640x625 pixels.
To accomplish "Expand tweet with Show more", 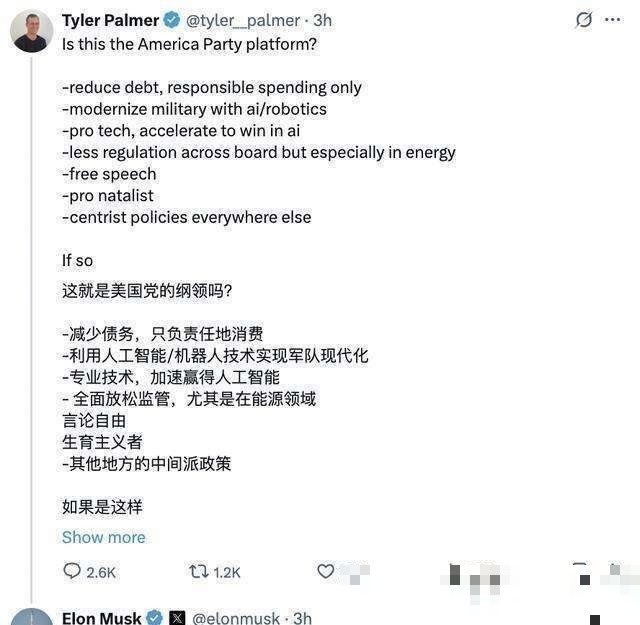I will [x=103, y=537].
